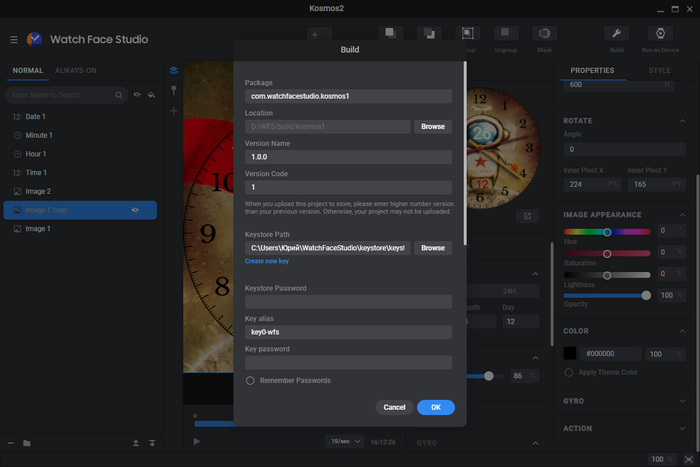Click the Ungroup tool icon
Screen dimensions: 700x467
point(505,34)
